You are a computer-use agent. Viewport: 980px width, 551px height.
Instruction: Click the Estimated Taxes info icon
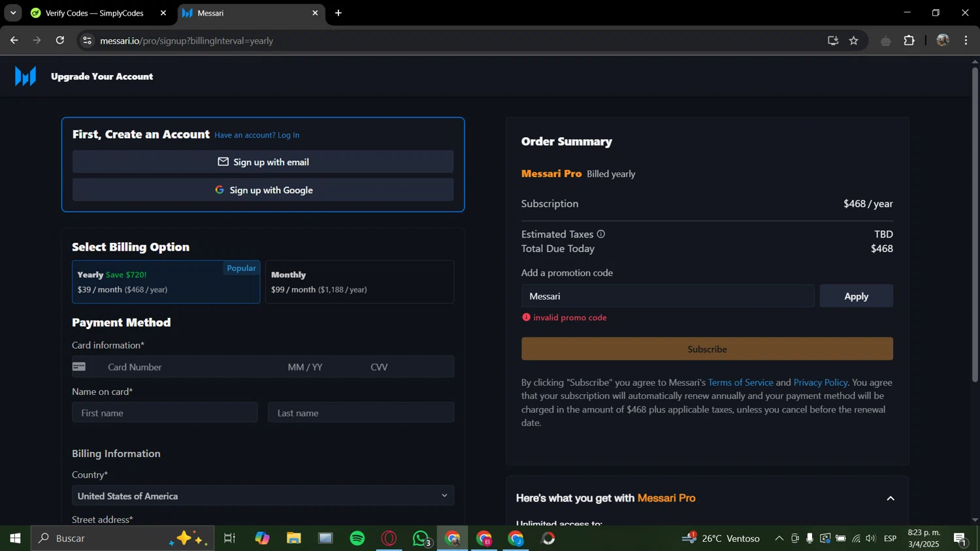600,234
